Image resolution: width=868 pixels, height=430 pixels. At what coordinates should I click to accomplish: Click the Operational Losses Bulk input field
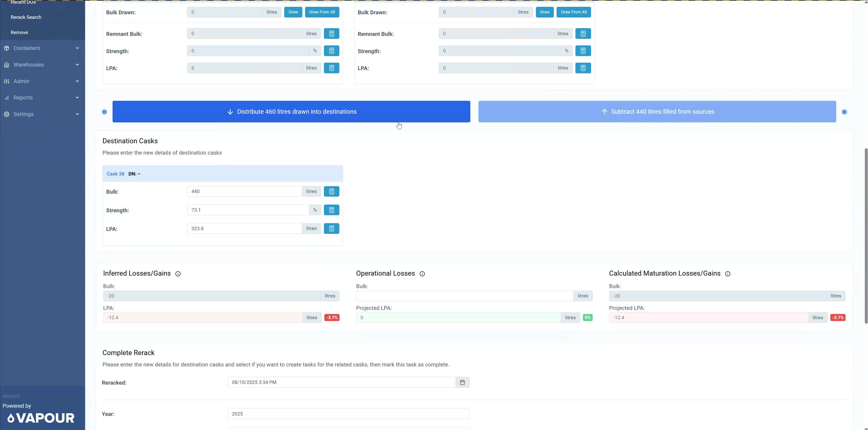coord(464,296)
